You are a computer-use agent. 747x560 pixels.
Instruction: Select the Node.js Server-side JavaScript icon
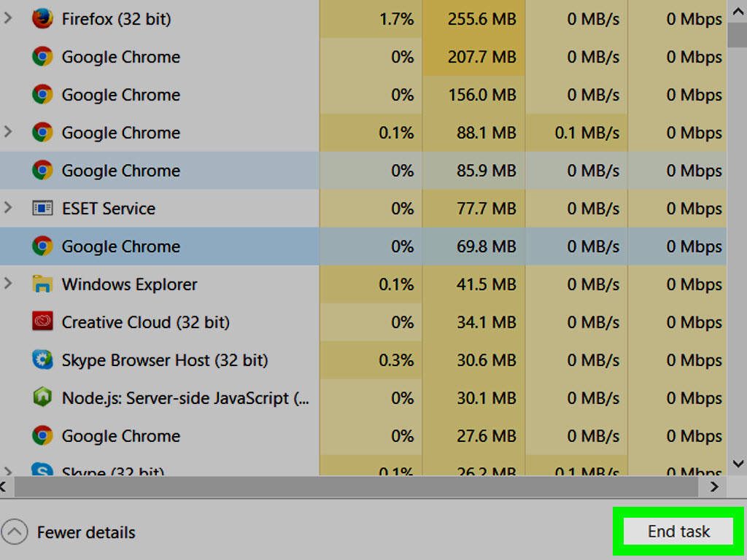42,397
